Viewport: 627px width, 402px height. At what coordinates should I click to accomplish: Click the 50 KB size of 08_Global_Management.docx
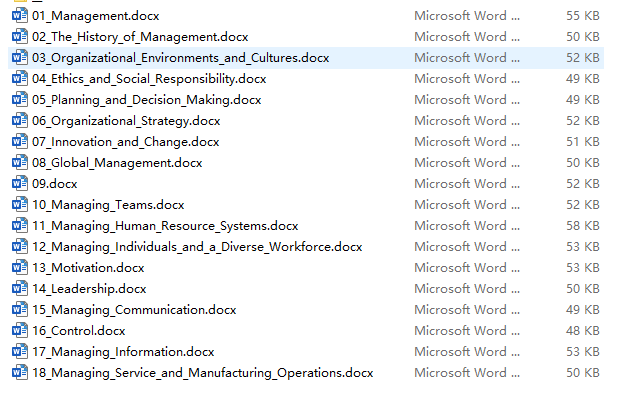[583, 163]
